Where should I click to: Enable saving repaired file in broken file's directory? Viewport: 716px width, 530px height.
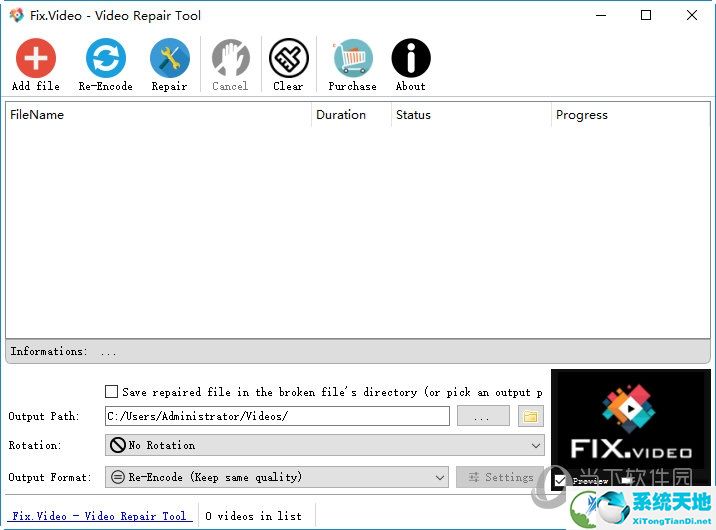[112, 392]
